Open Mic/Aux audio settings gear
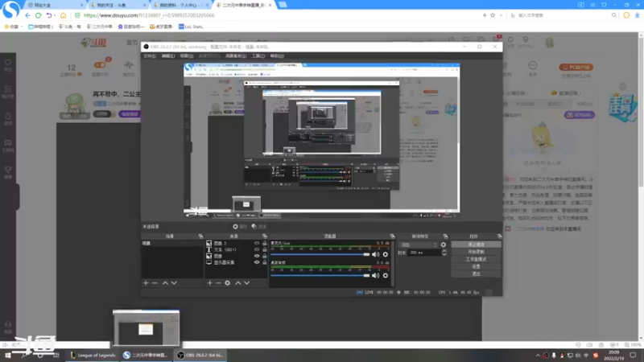The height and width of the screenshot is (362, 644). pyautogui.click(x=386, y=254)
